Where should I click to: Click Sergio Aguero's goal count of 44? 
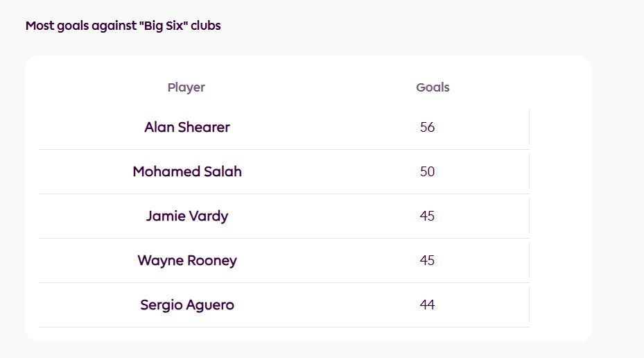coord(427,305)
